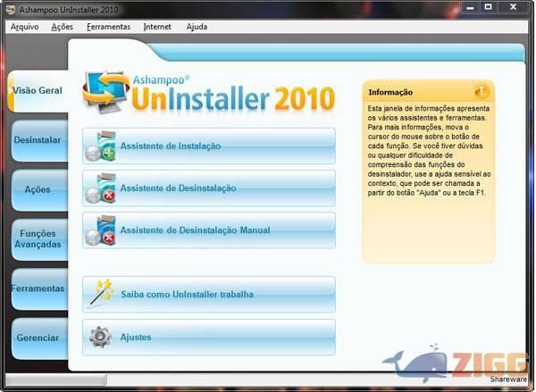Click the Ashampoo UnInstaller 2010 title text
Viewport: 536px width, 392px height.
click(x=69, y=10)
